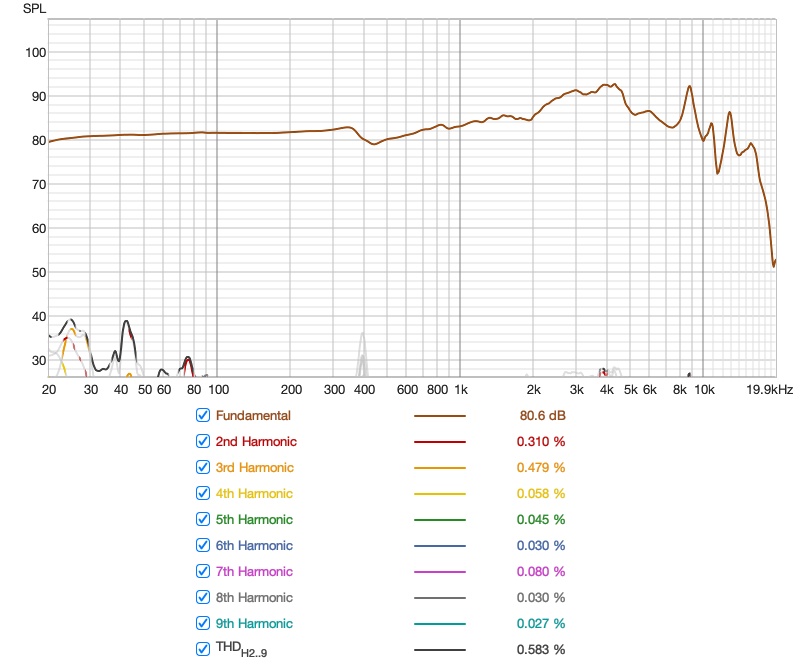Untick the 5th Harmonic checkbox

click(204, 519)
